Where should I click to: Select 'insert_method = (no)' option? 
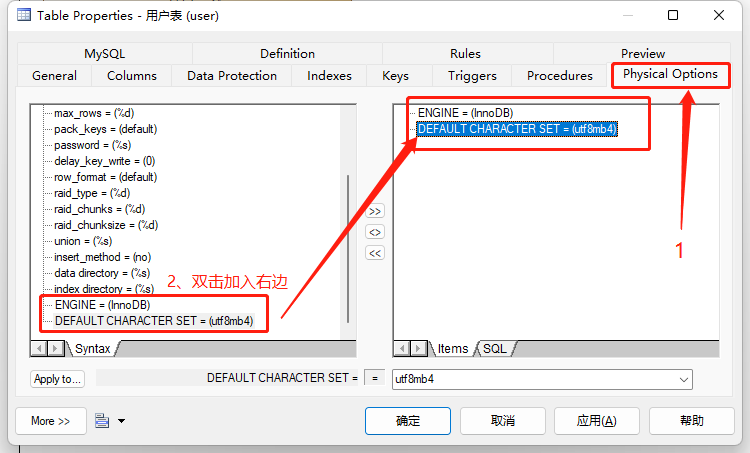pyautogui.click(x=102, y=257)
